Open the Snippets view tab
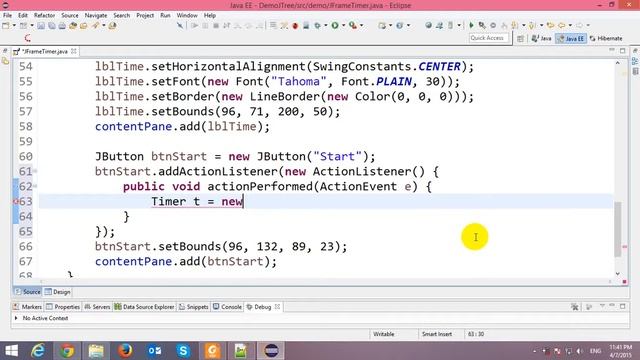The height and width of the screenshot is (360, 640). (193, 307)
